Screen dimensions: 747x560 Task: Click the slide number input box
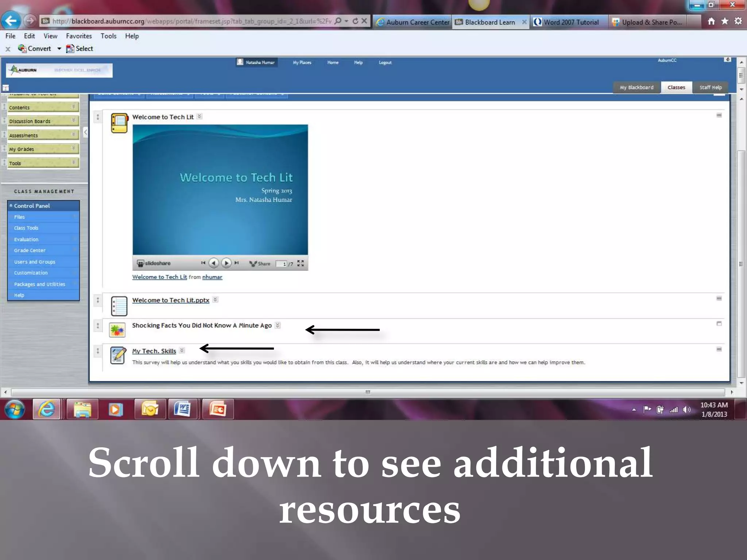pyautogui.click(x=281, y=264)
